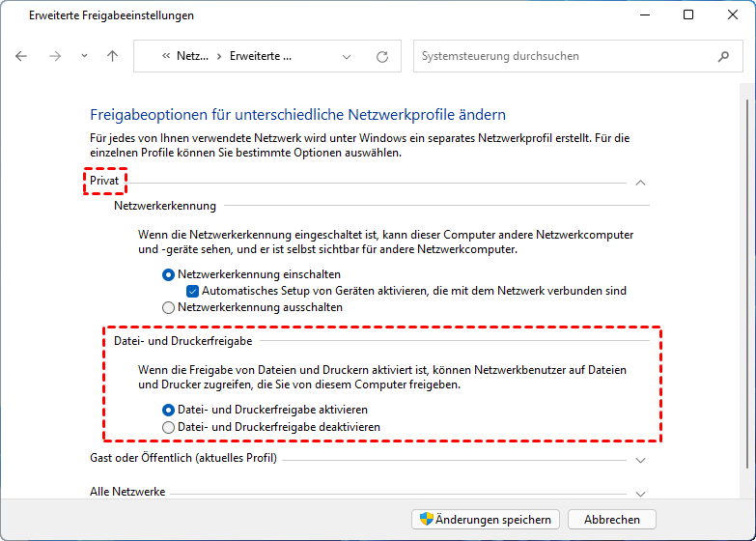Click the forward navigation arrow

pos(55,56)
